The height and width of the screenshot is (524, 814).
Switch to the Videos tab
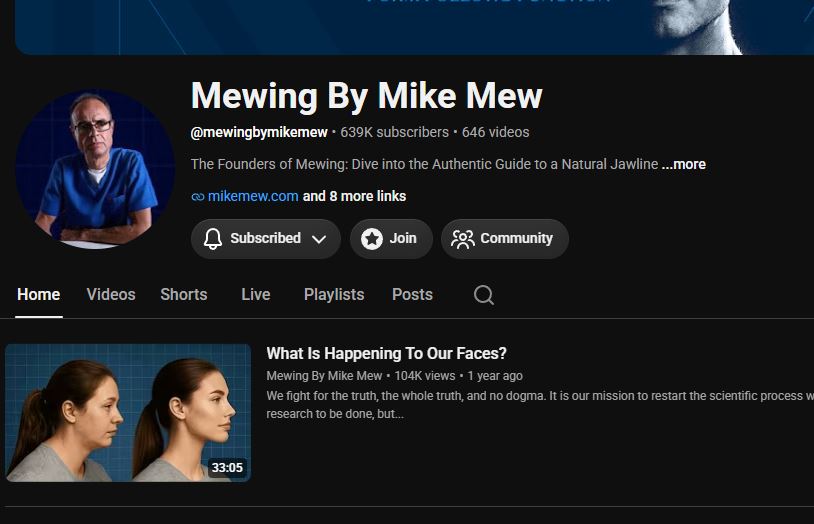point(111,294)
